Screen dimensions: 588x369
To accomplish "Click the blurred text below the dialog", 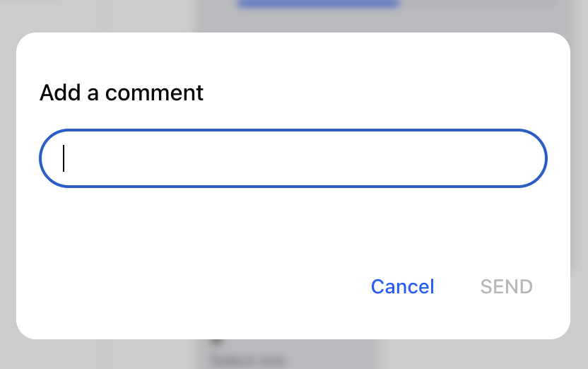I will click(247, 359).
